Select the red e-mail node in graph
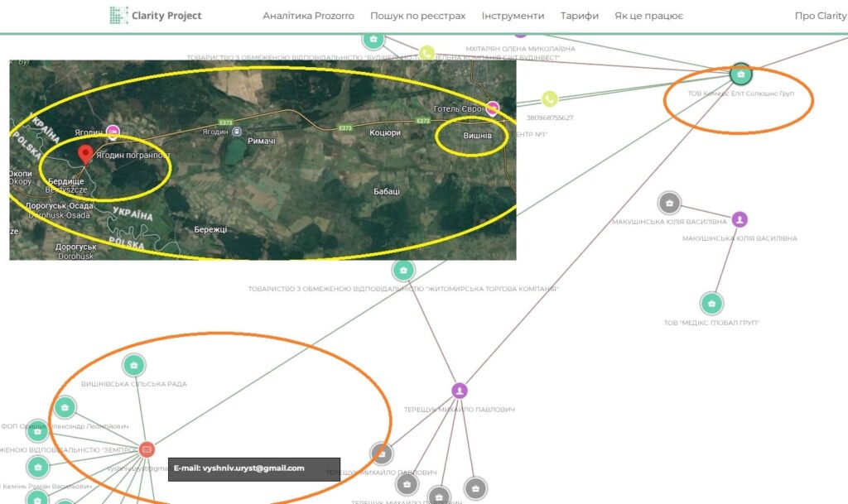Viewport: 848px width, 504px height. point(147,449)
